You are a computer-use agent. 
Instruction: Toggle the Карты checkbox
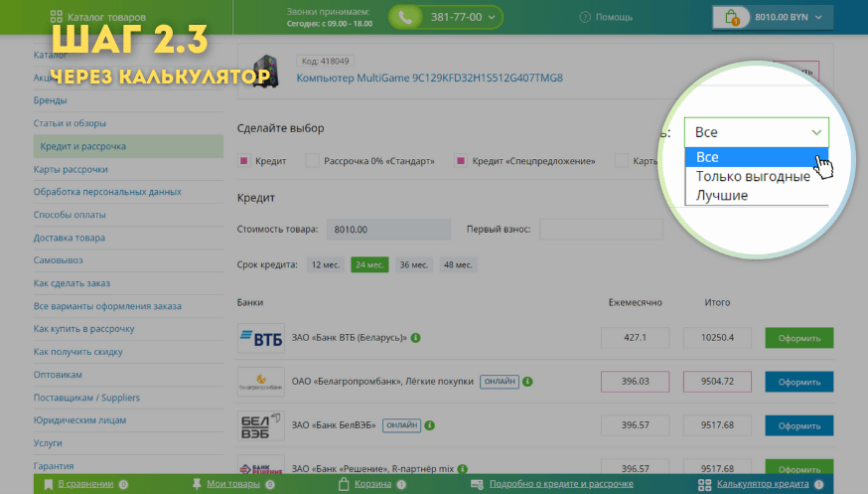pyautogui.click(x=621, y=161)
